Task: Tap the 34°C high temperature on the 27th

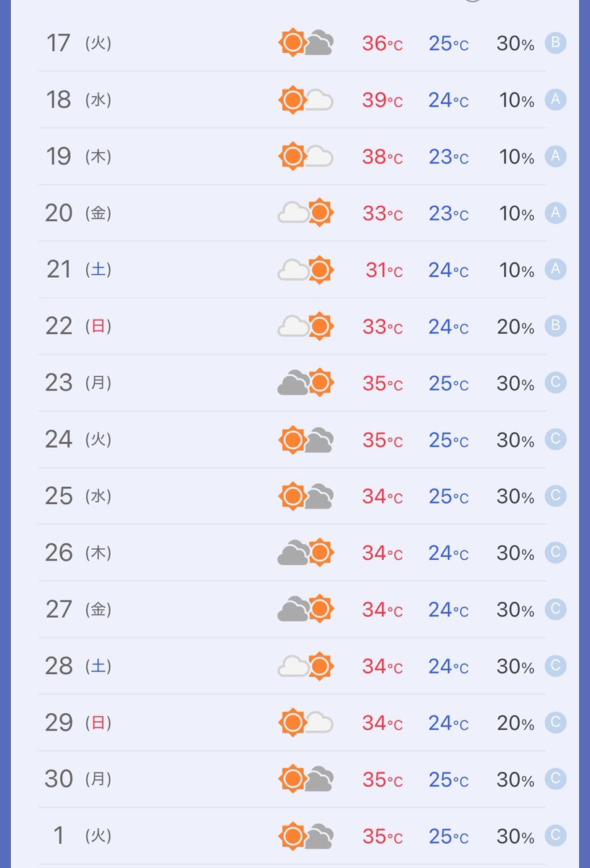Action: coord(382,610)
